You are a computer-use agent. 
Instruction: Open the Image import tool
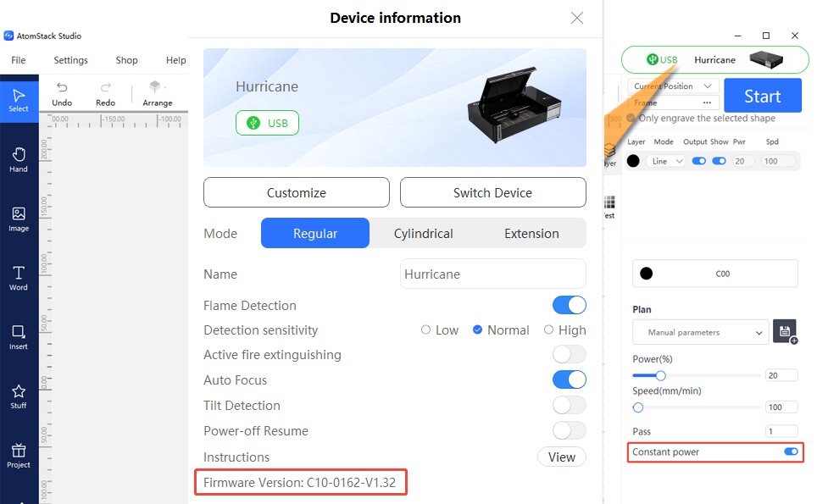[x=19, y=219]
